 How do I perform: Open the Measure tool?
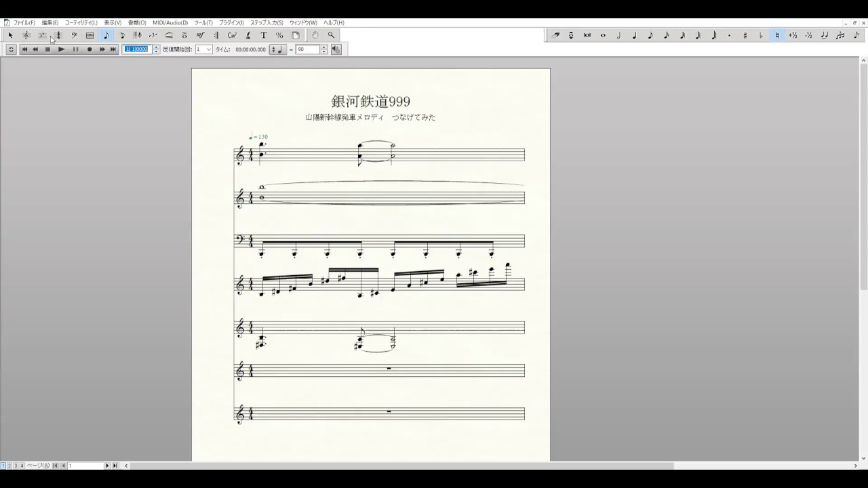pos(90,35)
